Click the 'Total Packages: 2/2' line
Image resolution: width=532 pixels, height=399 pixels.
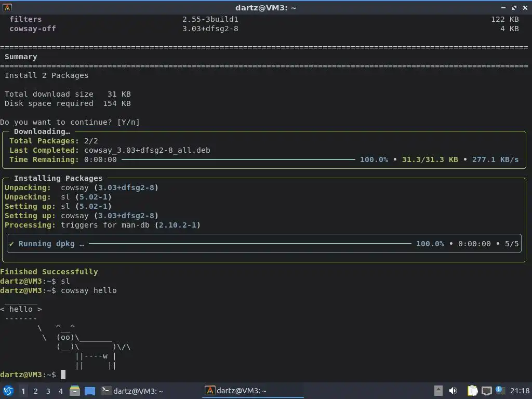click(x=54, y=141)
